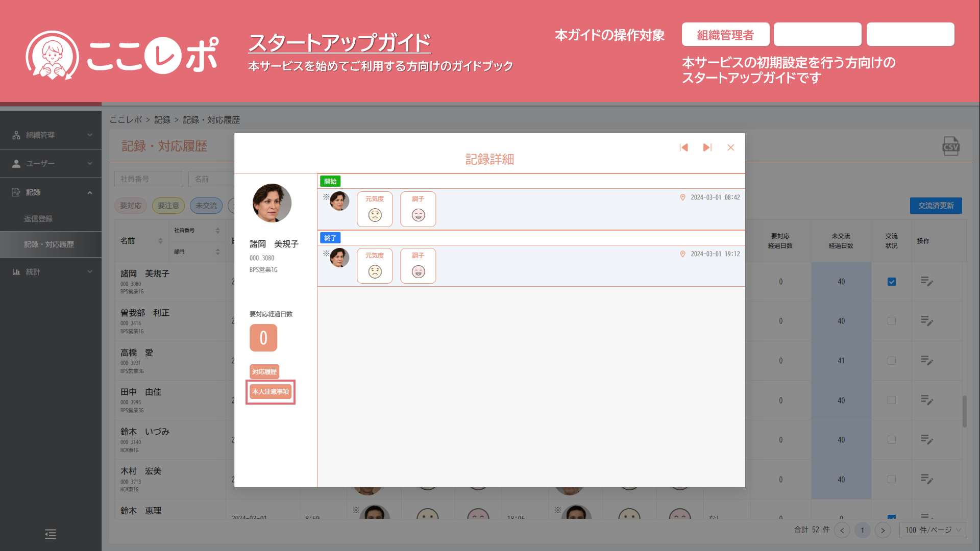Click 交流済更新 button
The image size is (980, 551).
coord(936,206)
